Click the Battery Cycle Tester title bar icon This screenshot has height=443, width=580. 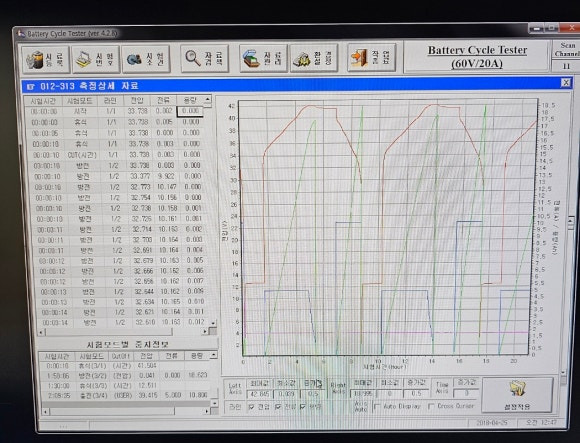pos(21,34)
